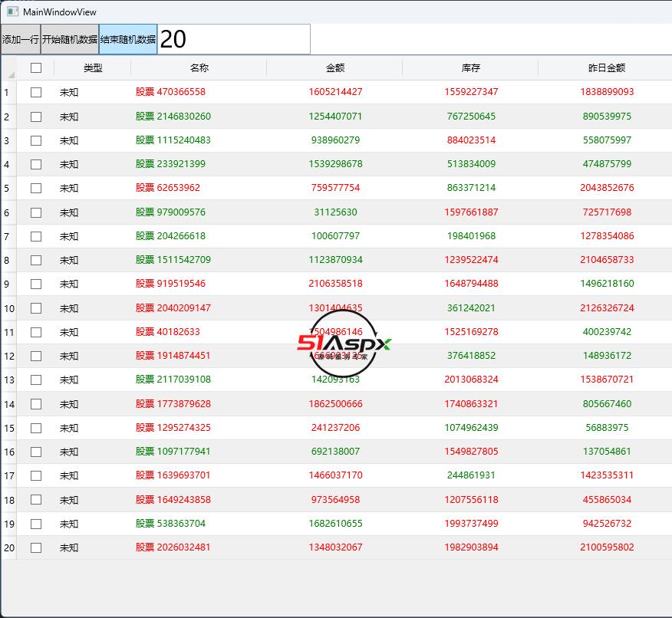Image resolution: width=672 pixels, height=618 pixels.
Task: Click the 库存 column header
Action: coord(471,68)
